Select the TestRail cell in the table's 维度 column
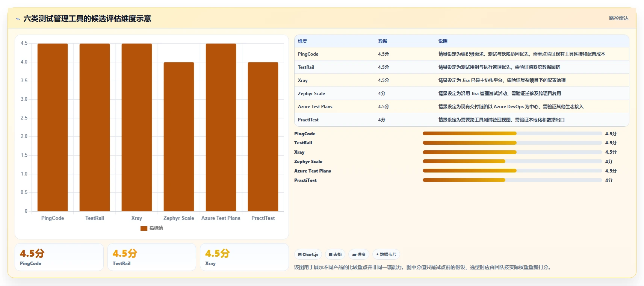This screenshot has width=644, height=286. coord(306,67)
